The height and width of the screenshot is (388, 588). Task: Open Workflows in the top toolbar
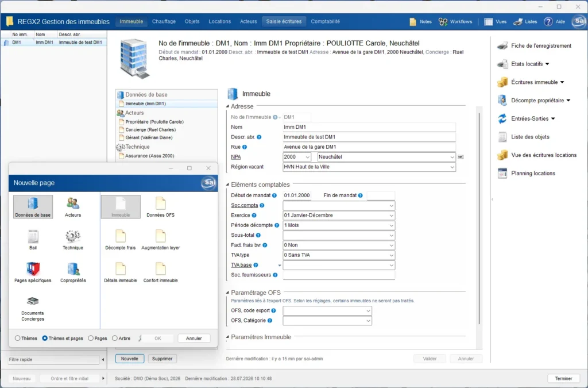455,22
